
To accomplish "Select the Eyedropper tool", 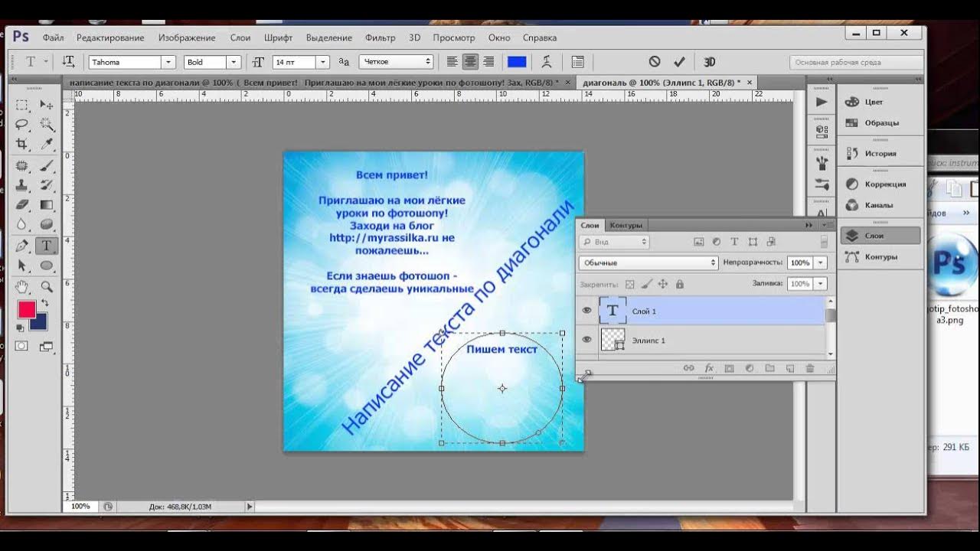I will point(47,144).
